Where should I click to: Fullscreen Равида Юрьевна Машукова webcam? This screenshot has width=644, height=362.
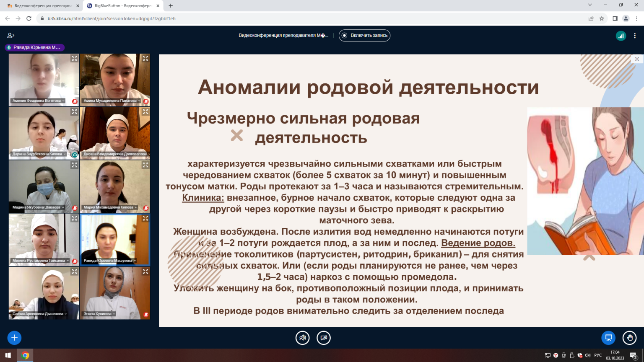[145, 218]
